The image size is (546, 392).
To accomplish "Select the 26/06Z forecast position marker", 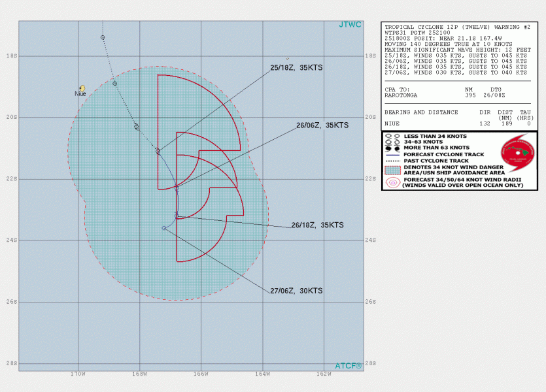I will point(177,189).
